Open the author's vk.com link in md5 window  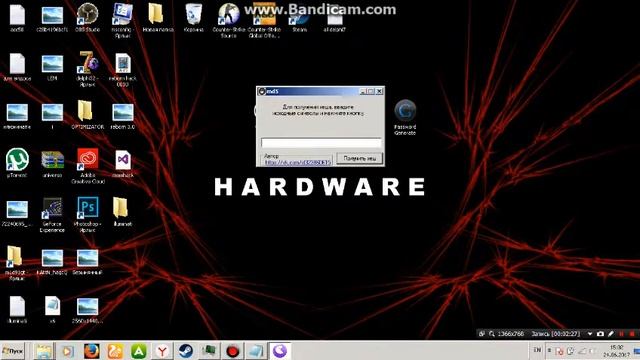[298, 162]
